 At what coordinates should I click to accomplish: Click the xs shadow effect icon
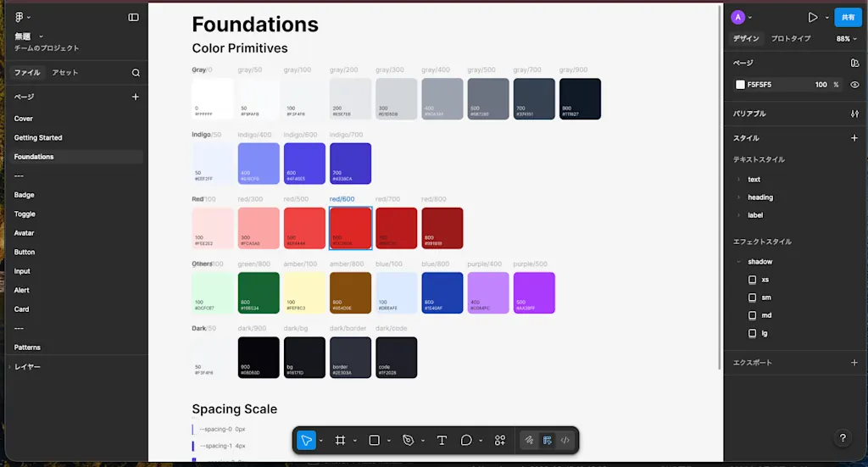(x=753, y=280)
